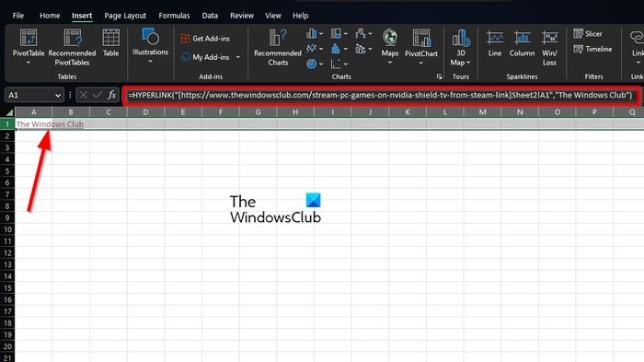The width and height of the screenshot is (644, 362).
Task: Expand the My Add-ins dropdown arrow
Action: [x=237, y=57]
